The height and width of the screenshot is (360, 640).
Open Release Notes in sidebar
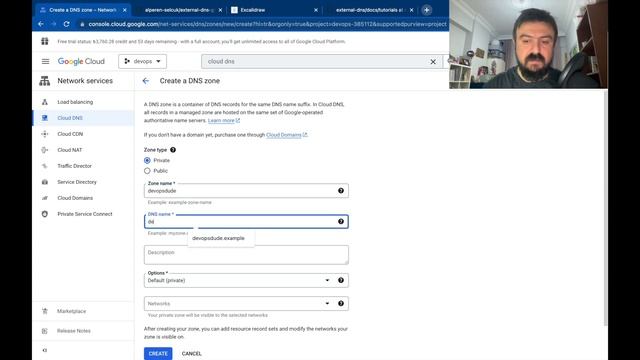pyautogui.click(x=74, y=331)
